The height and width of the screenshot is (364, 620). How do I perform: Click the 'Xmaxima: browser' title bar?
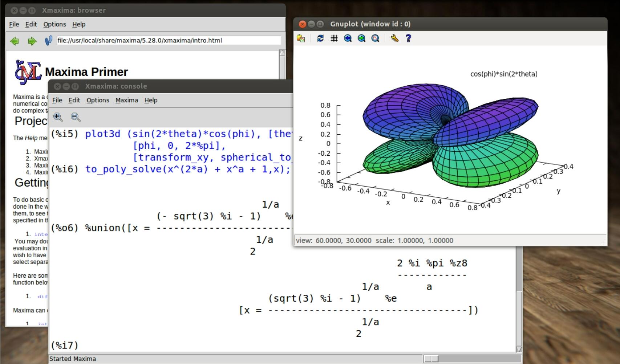pyautogui.click(x=145, y=11)
